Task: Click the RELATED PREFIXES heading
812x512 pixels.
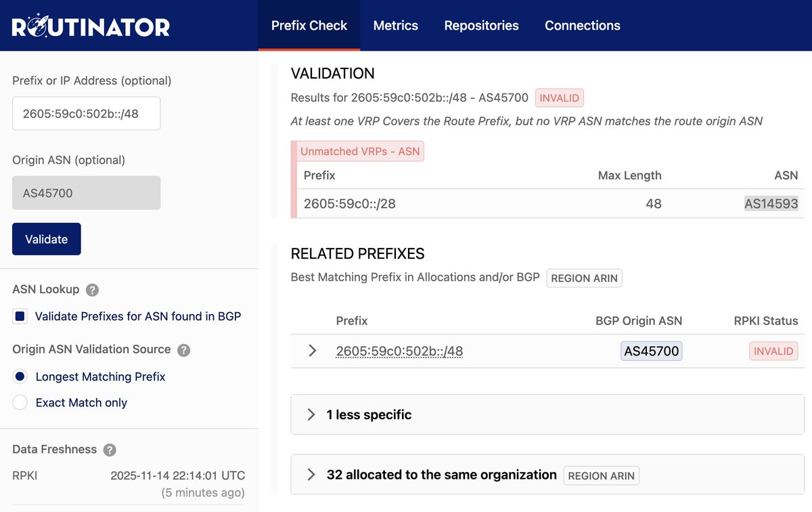Action: click(357, 254)
